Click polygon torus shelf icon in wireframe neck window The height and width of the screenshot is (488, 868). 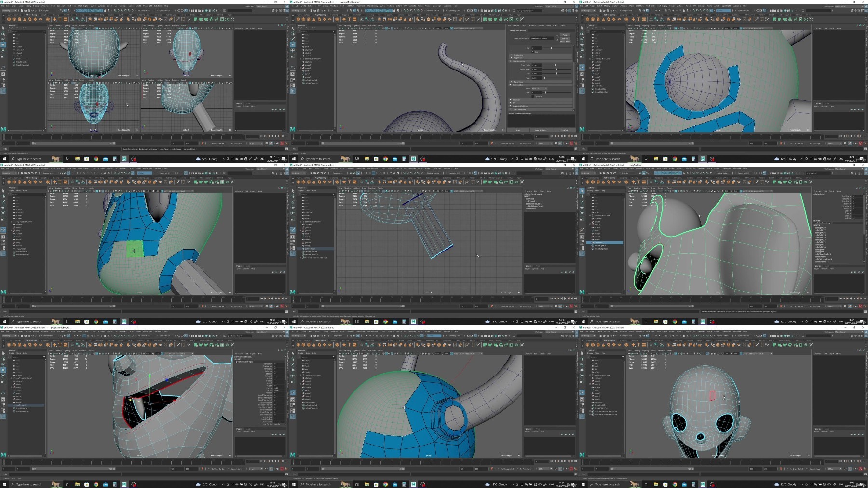[x=319, y=182]
